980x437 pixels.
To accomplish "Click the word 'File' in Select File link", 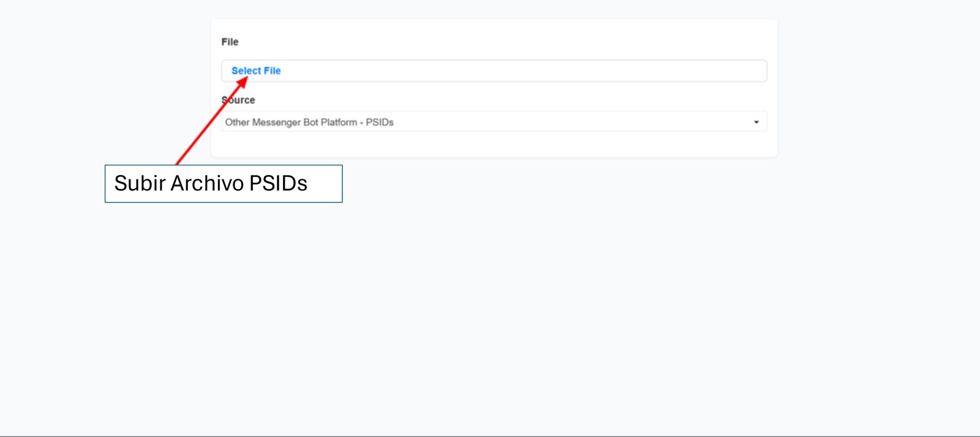I will pos(272,70).
